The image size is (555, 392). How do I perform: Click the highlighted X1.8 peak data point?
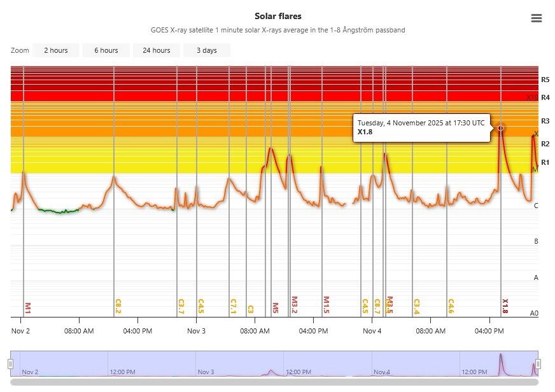pyautogui.click(x=500, y=128)
